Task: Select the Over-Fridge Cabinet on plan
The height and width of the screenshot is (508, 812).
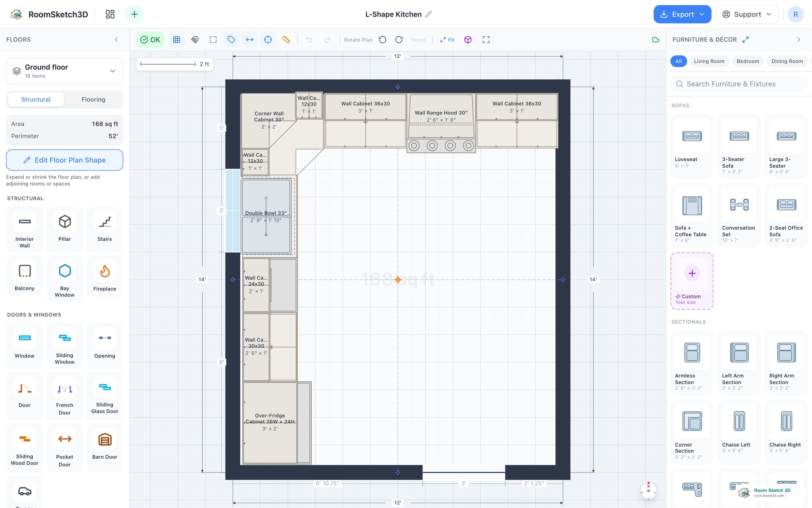Action: click(x=270, y=423)
